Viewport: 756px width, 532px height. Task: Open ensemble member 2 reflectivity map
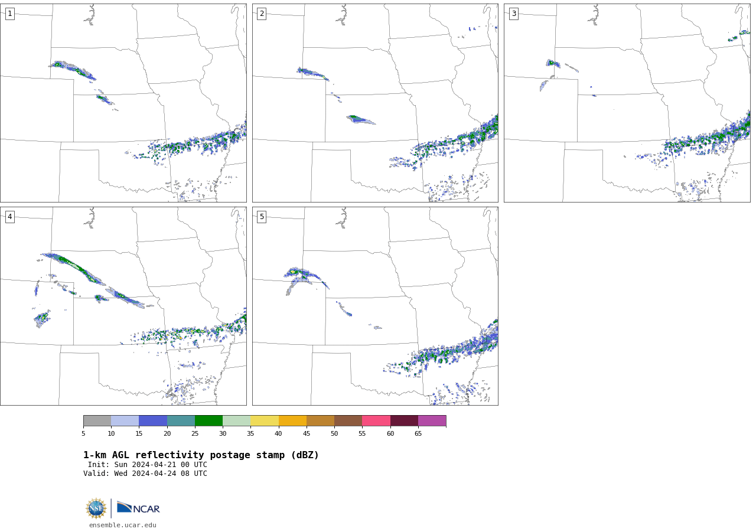(x=375, y=103)
